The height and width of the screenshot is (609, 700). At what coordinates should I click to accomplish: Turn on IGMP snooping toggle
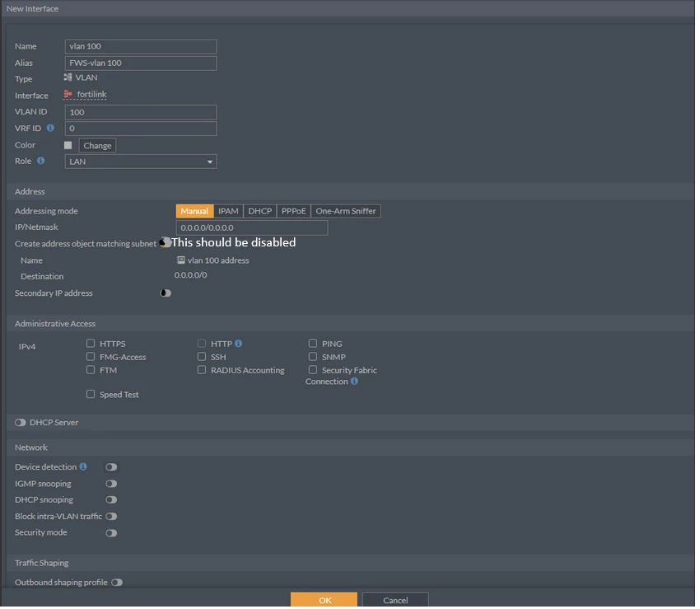111,485
